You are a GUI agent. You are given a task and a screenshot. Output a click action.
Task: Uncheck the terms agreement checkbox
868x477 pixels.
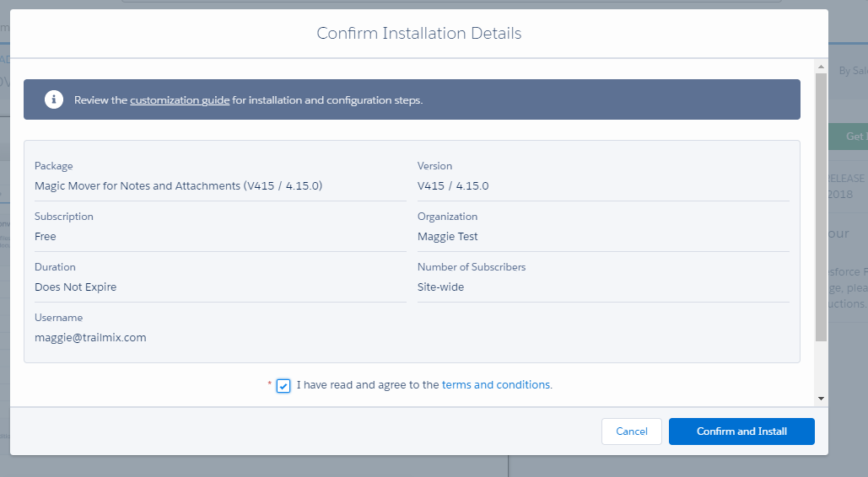pos(283,386)
